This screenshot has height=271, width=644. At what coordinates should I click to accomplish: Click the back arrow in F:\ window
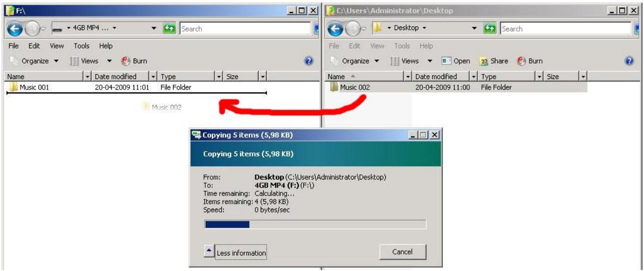pyautogui.click(x=15, y=29)
